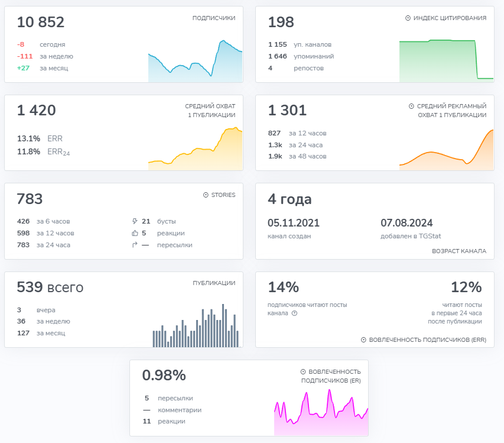Viewport: 504px width, 443px height.
Task: Click the thumbs-up reactions icon in Stories card
Action: pos(135,233)
